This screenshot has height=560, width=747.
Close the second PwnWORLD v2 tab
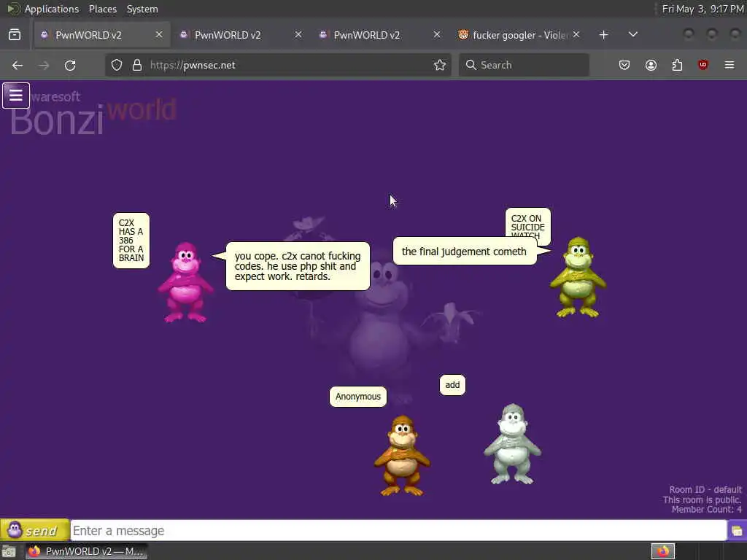[298, 35]
